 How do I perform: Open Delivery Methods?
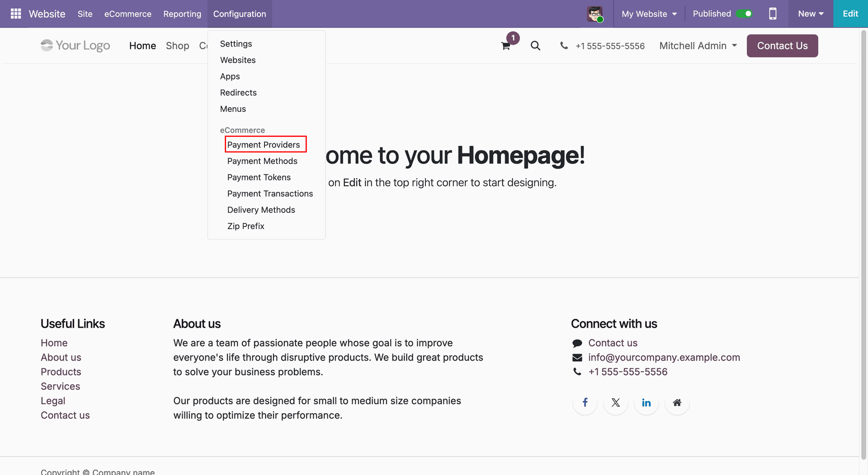[261, 210]
